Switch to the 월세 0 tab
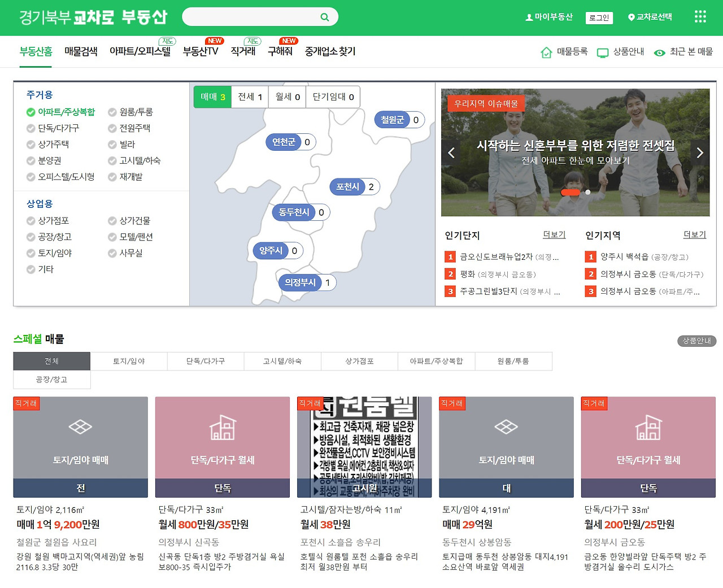Image resolution: width=723 pixels, height=588 pixels. click(x=288, y=97)
